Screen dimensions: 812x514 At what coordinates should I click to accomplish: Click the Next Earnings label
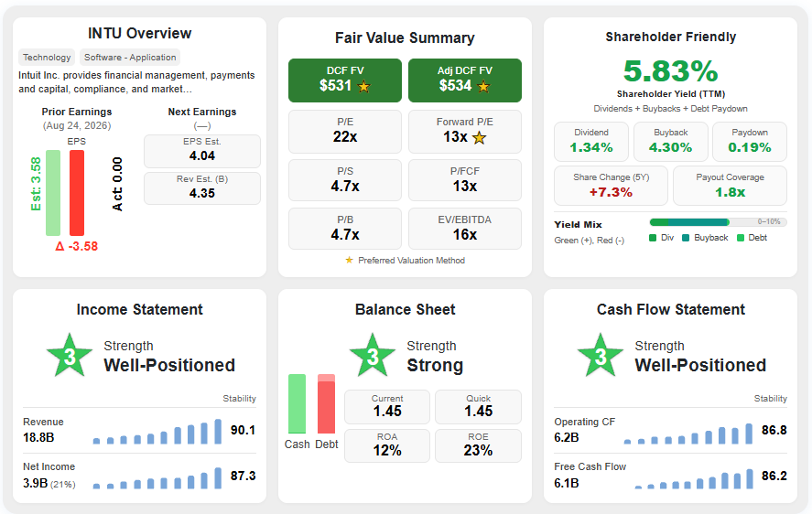pyautogui.click(x=202, y=112)
